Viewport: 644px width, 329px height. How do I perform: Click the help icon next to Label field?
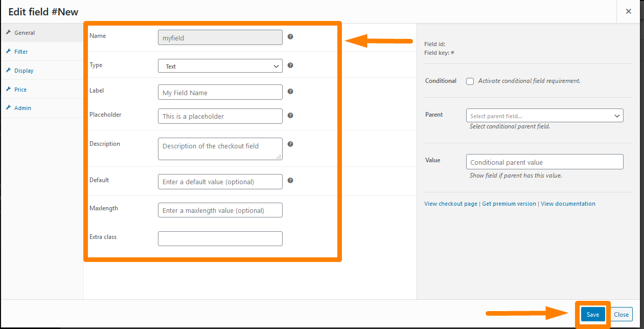(290, 92)
